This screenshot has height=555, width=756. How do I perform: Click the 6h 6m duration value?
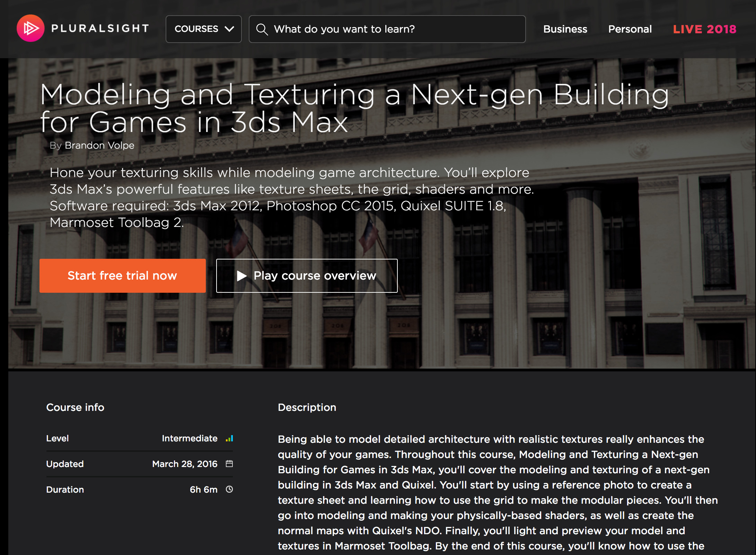(x=203, y=490)
